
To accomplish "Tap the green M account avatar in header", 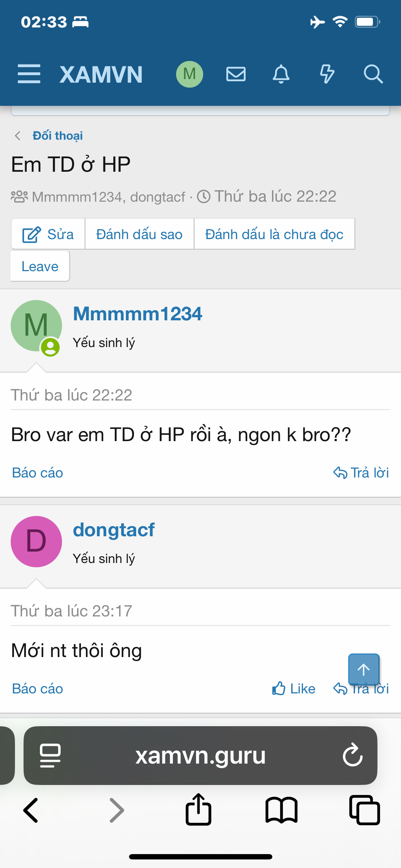I will [x=190, y=74].
